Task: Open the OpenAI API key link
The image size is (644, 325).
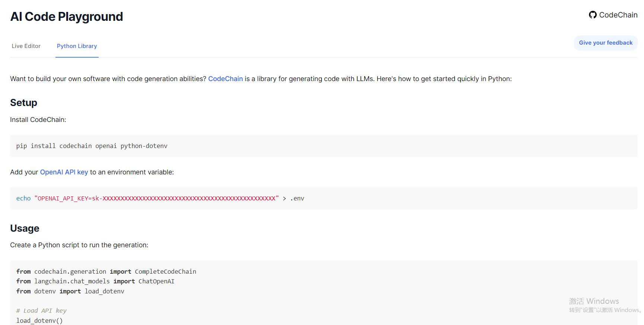Action: 64,172
